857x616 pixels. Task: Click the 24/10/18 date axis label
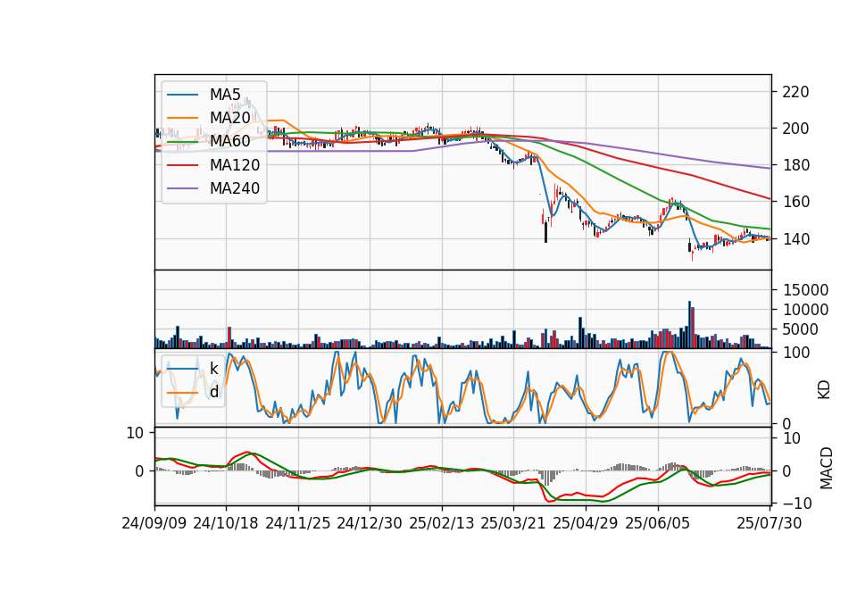click(x=226, y=523)
